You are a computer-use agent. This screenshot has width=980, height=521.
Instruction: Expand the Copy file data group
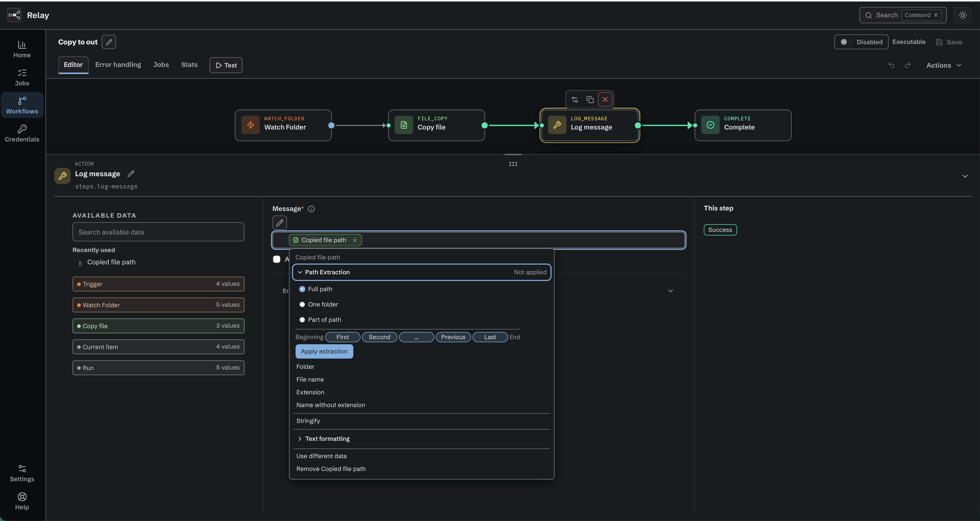pyautogui.click(x=158, y=326)
